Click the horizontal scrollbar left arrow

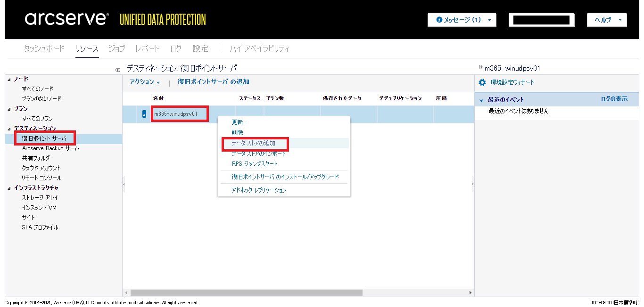[126, 292]
